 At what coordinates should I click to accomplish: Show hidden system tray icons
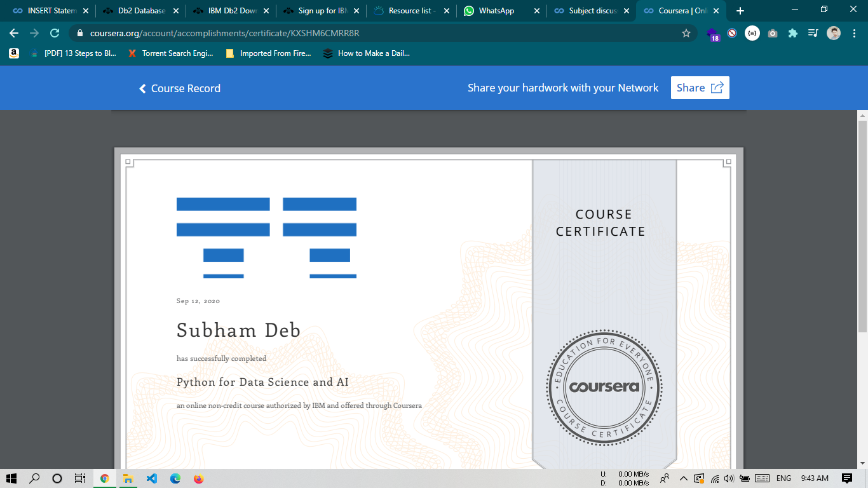(x=684, y=478)
